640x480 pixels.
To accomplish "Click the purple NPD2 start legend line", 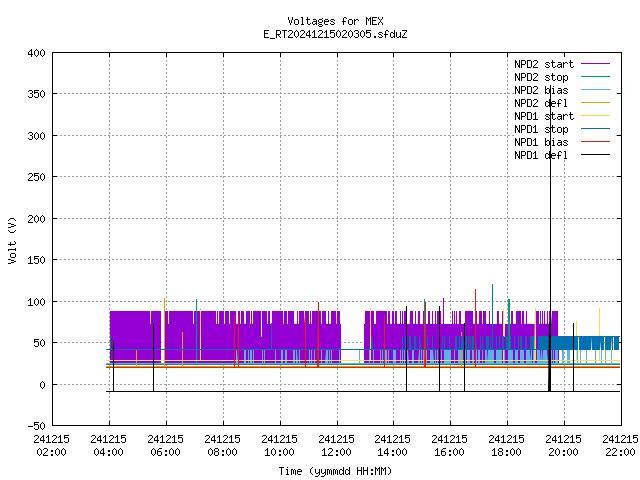I will click(595, 64).
